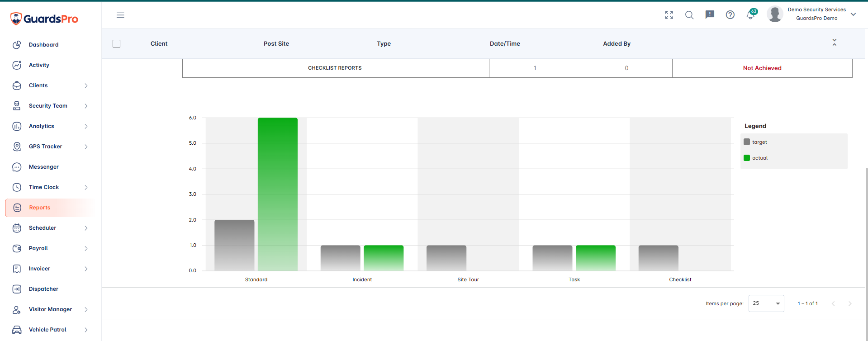Open Messenger from the sidebar

pos(44,167)
